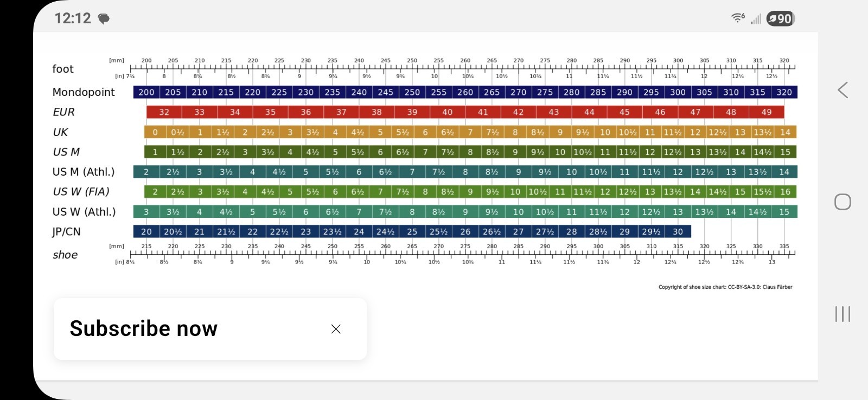868x400 pixels.
Task: Tap the Mondopoint row label
Action: (x=84, y=92)
